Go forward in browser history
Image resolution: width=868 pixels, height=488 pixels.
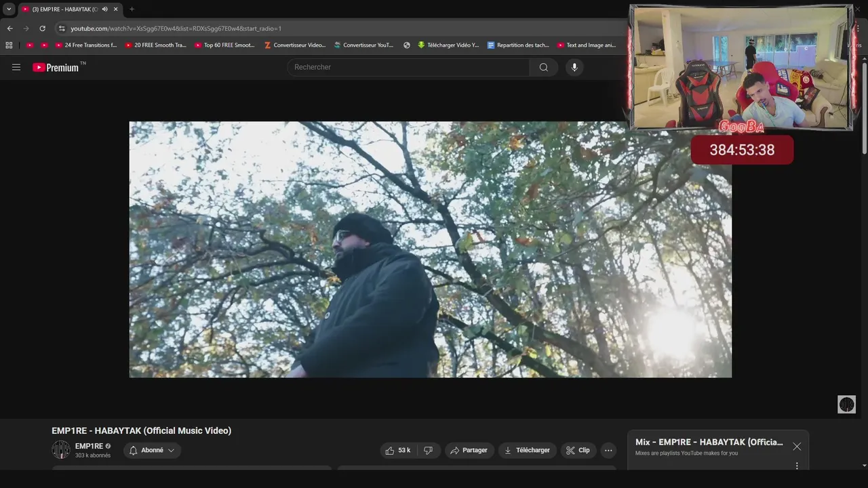[26, 28]
